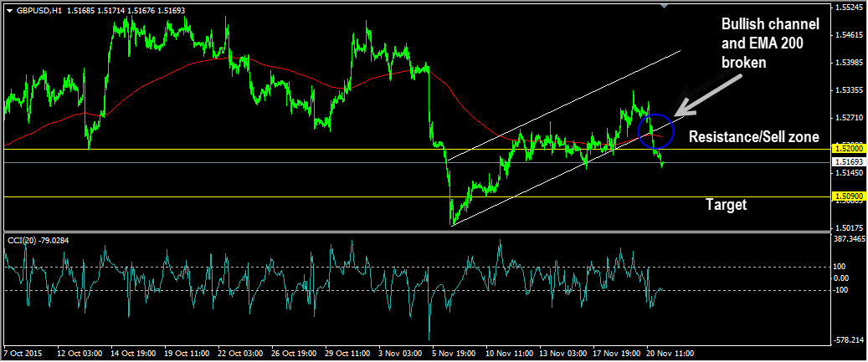This screenshot has width=868, height=362.
Task: Click the 1.54615 value on price scale
Action: pyautogui.click(x=849, y=35)
